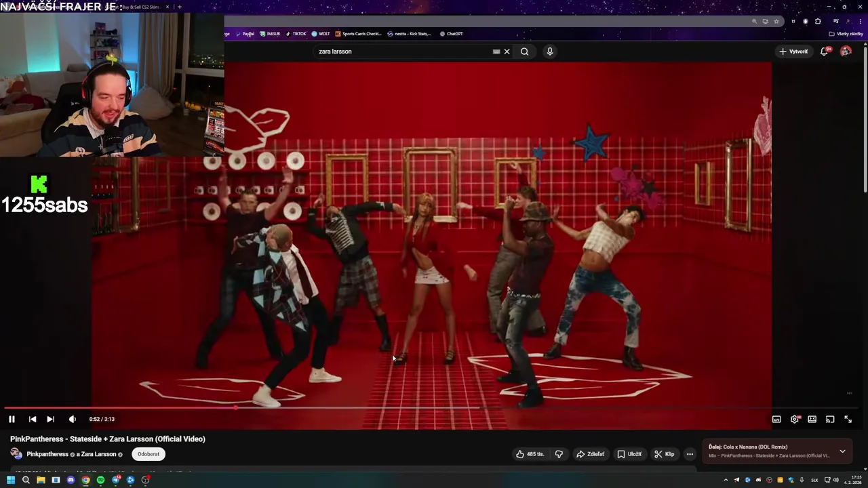This screenshot has height=488, width=868.
Task: Open the Pinkpantheress channel link
Action: [x=47, y=454]
